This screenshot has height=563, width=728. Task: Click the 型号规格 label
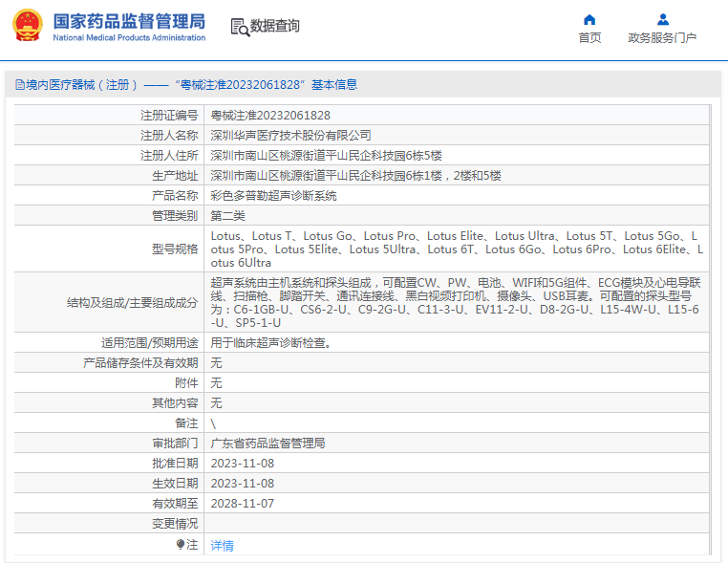point(175,249)
